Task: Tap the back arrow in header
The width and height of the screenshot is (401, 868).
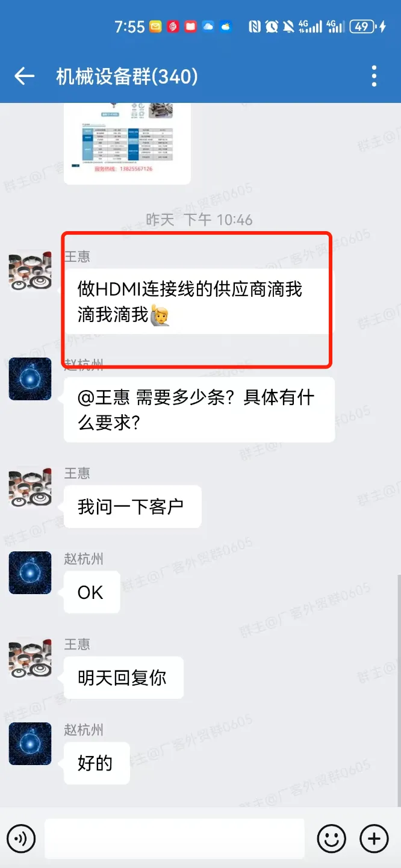Action: pyautogui.click(x=24, y=76)
